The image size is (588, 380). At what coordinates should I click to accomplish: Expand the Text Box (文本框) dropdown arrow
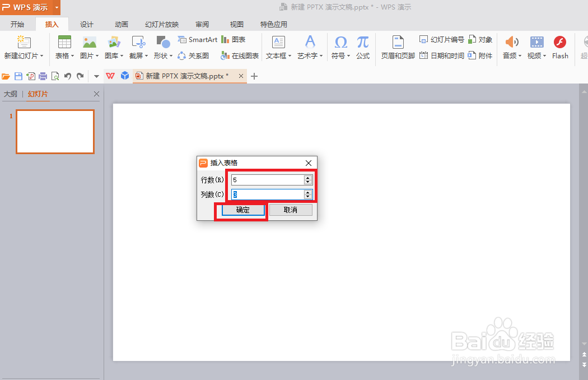[x=290, y=56]
